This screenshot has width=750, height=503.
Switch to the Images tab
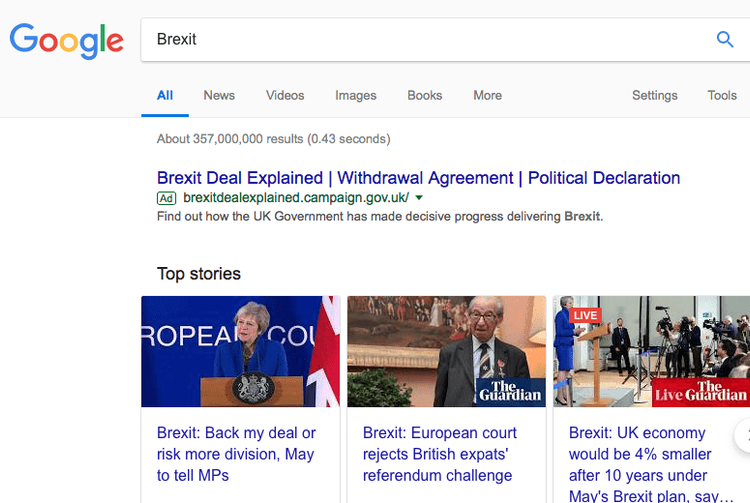tap(356, 95)
